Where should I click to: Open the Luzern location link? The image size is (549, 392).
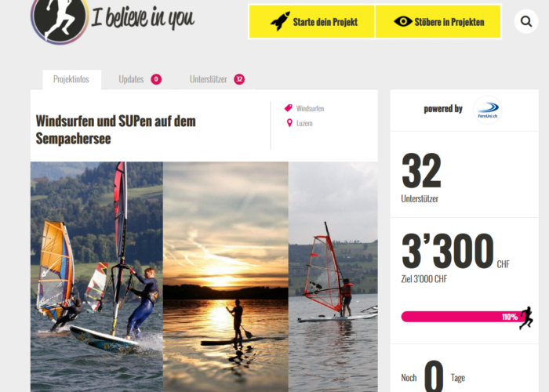pos(304,123)
